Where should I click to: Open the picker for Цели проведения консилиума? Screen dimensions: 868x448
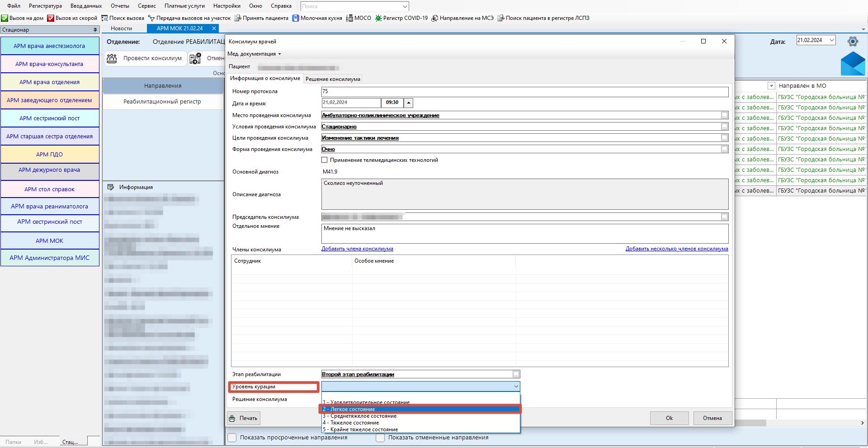725,138
